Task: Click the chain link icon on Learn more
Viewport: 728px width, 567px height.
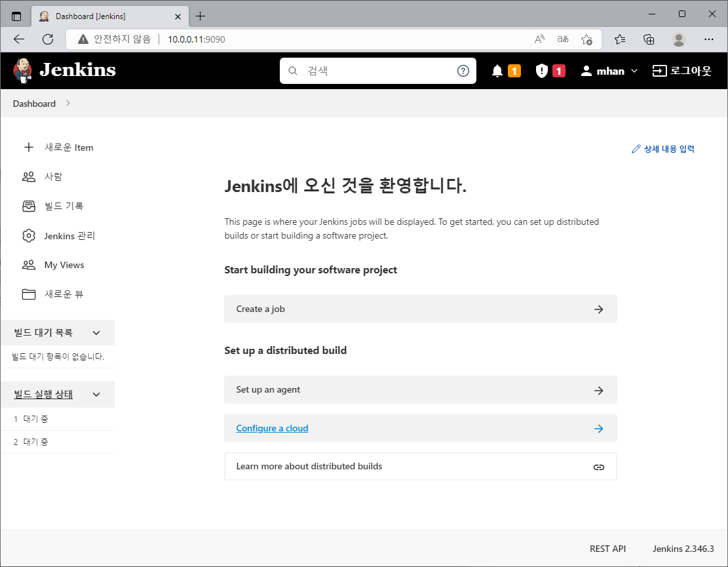Action: point(598,467)
